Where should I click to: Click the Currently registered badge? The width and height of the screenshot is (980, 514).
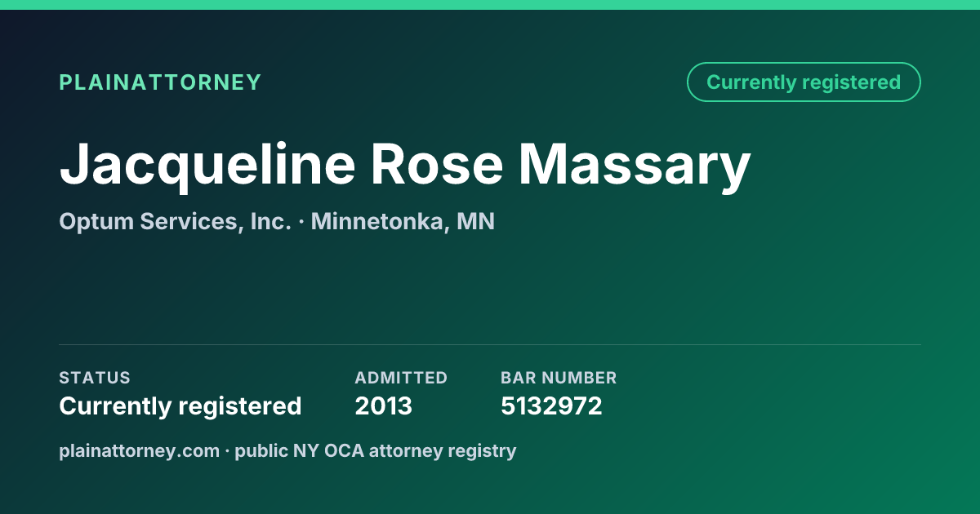[x=804, y=82]
